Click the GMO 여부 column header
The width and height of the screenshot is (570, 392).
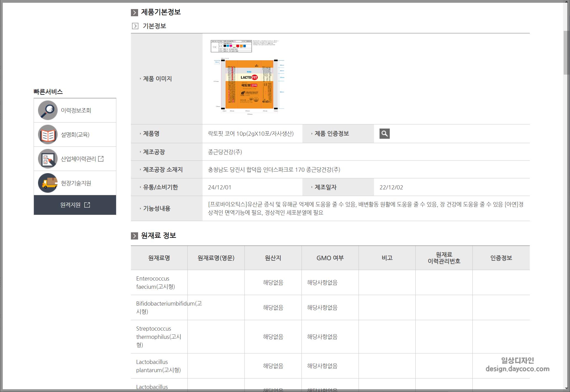[x=330, y=258]
